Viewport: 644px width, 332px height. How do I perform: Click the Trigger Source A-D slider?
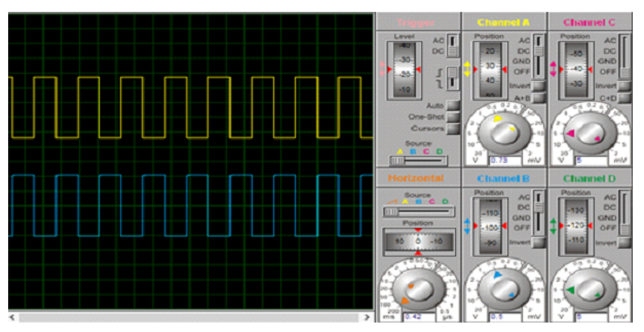pos(419,160)
